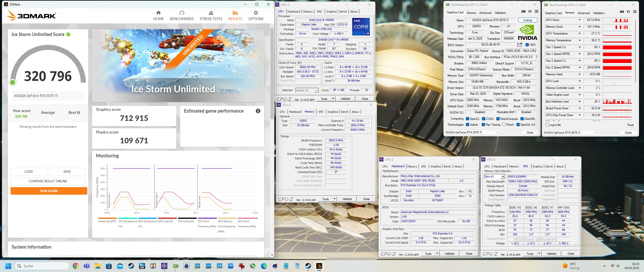644x272 pixels.
Task: Click the NVIDIA logo in GPU-Z
Action: [x=528, y=32]
